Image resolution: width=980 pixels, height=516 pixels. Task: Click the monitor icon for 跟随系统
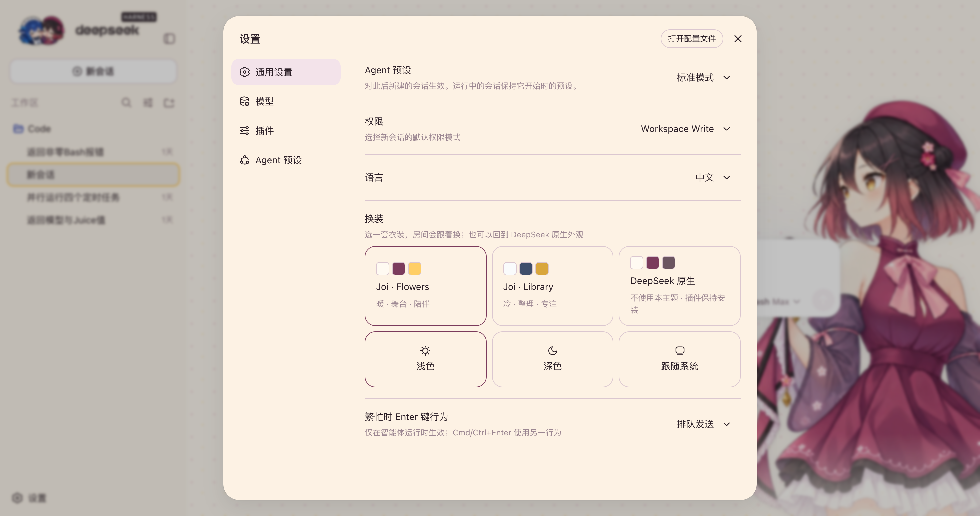(679, 350)
